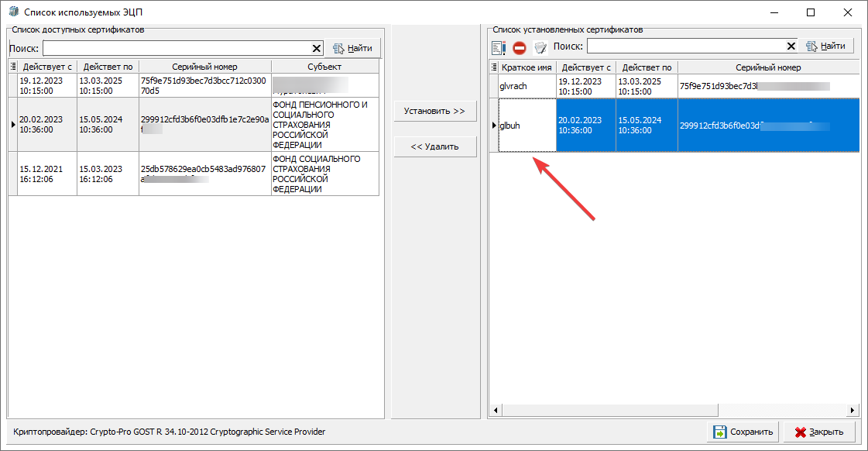Viewport: 868px width, 451px height.
Task: Click the << Удалить button
Action: (x=434, y=146)
